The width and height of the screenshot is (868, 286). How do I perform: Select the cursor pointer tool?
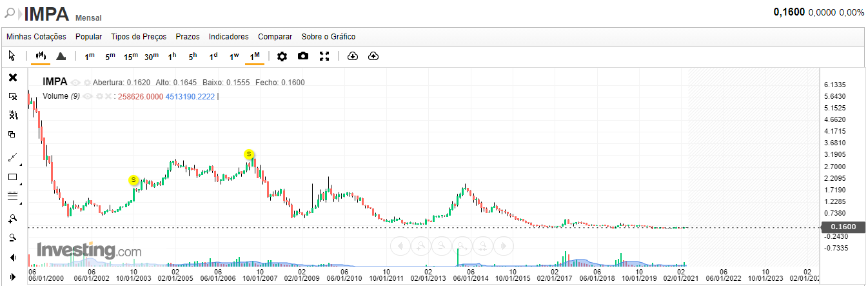coord(12,56)
